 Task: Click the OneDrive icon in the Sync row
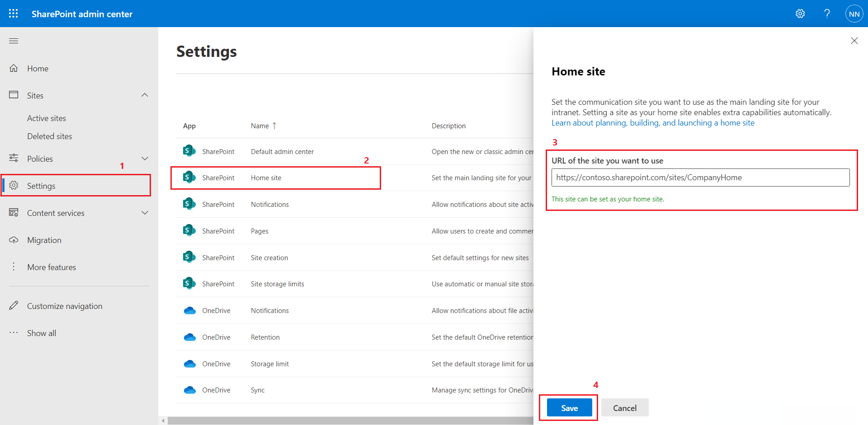190,390
